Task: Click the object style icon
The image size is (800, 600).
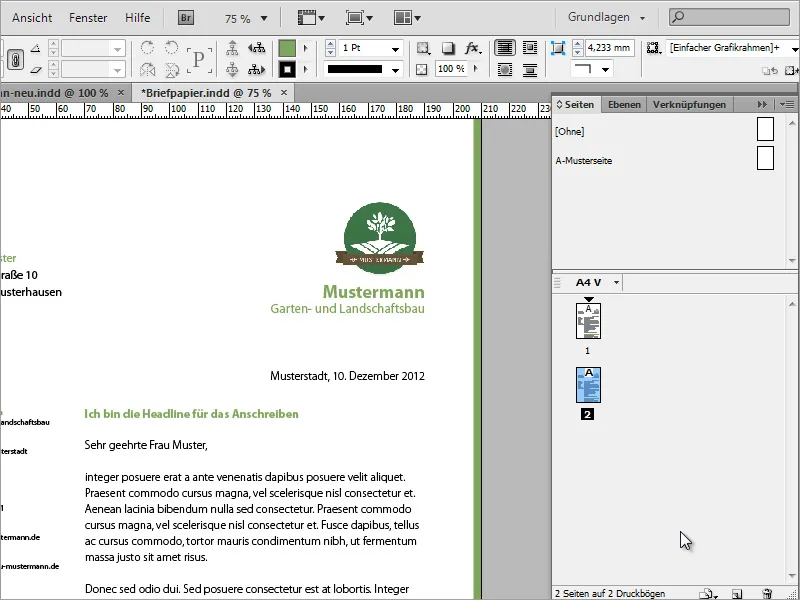Action: (x=653, y=48)
